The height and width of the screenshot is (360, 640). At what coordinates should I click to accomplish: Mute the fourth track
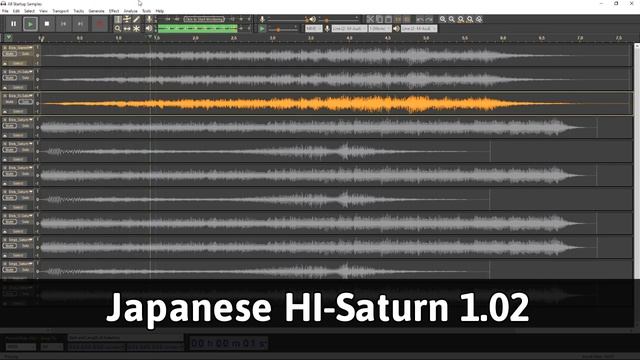(10, 126)
